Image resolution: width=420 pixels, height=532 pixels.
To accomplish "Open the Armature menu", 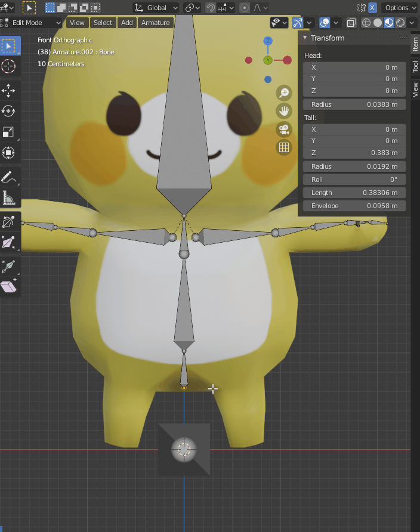I will click(x=155, y=23).
